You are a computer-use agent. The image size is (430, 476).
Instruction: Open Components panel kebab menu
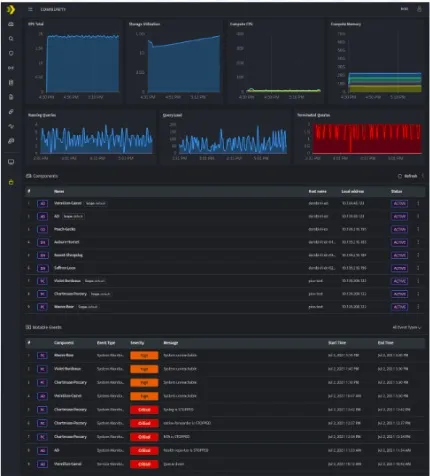point(423,176)
